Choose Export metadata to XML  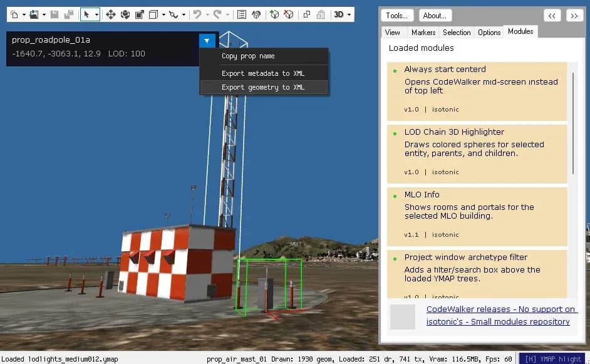(x=263, y=73)
